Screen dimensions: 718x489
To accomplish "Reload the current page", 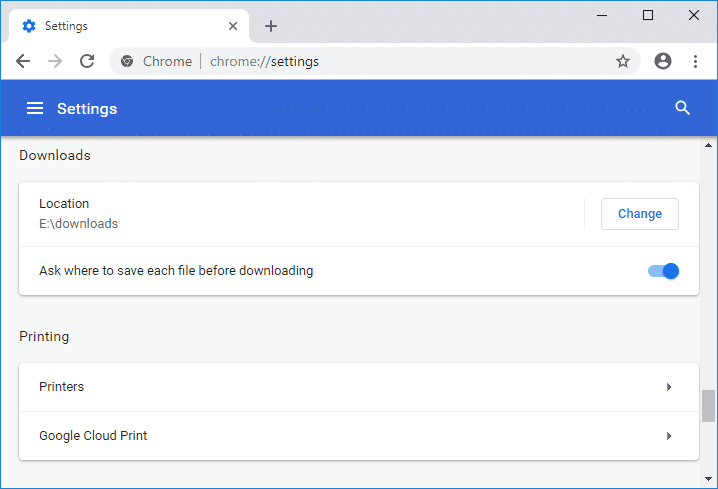I will (87, 61).
